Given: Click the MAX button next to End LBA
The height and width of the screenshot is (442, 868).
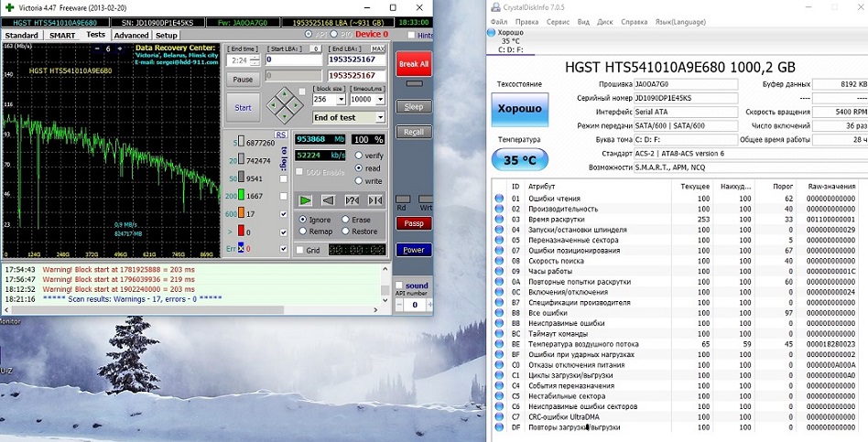Looking at the screenshot, I should (378, 49).
